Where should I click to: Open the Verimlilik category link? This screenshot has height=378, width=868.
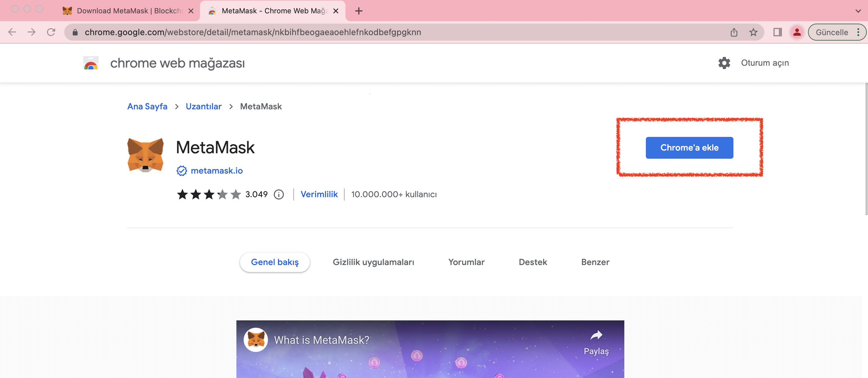click(319, 194)
